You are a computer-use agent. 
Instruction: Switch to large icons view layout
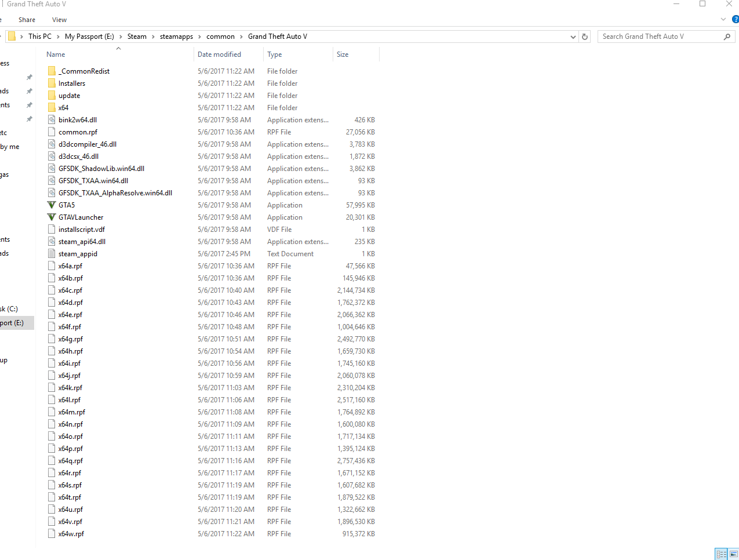pyautogui.click(x=733, y=554)
